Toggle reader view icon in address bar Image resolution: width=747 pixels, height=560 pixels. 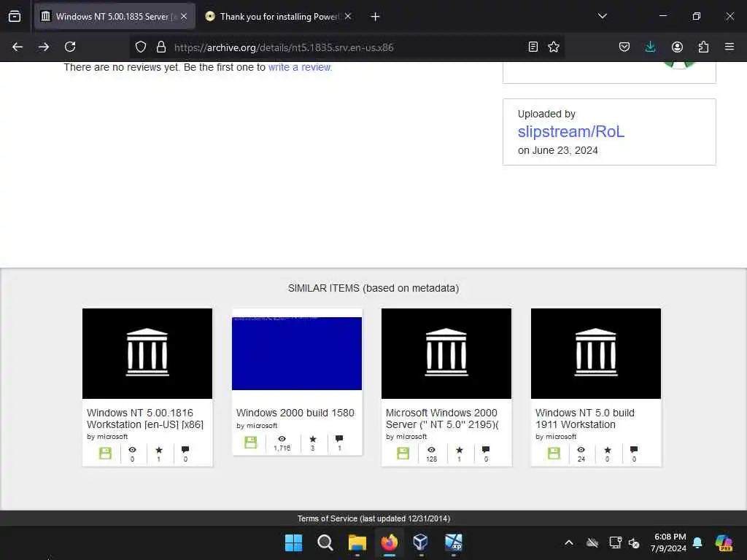point(533,47)
